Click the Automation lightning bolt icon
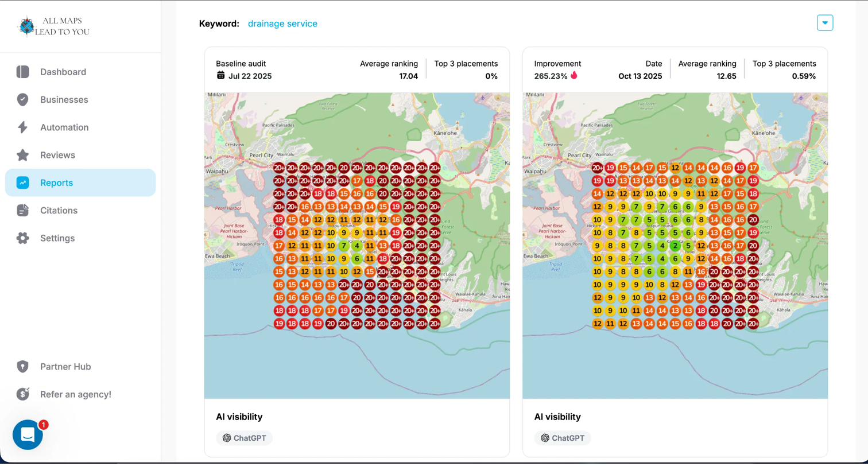The width and height of the screenshot is (868, 466). point(22,127)
